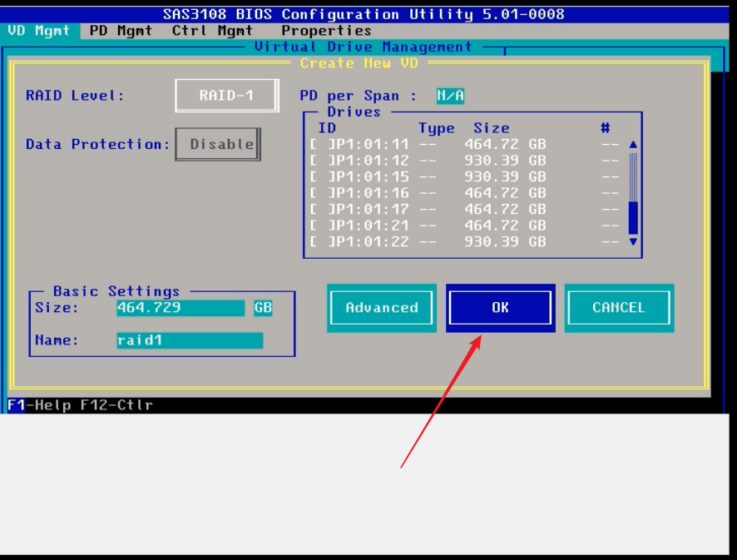Click the 464.72 GB size of P1:01:16
The width and height of the screenshot is (737, 560).
coord(505,193)
